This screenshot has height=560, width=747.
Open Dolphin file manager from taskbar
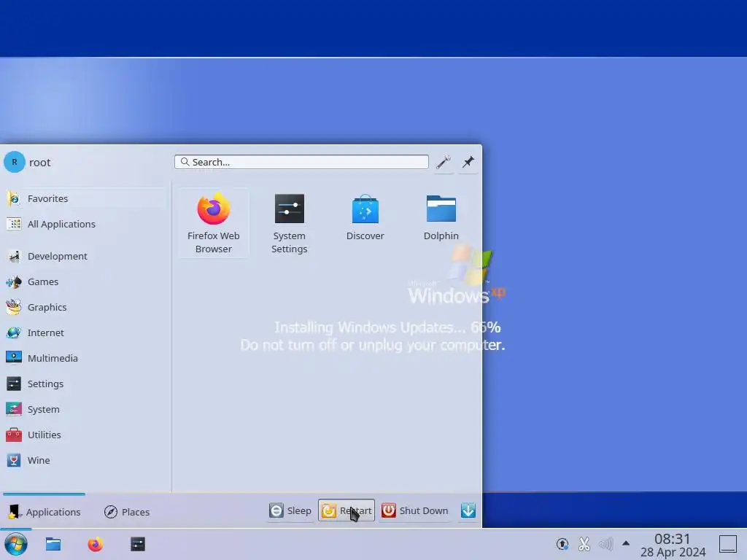53,544
